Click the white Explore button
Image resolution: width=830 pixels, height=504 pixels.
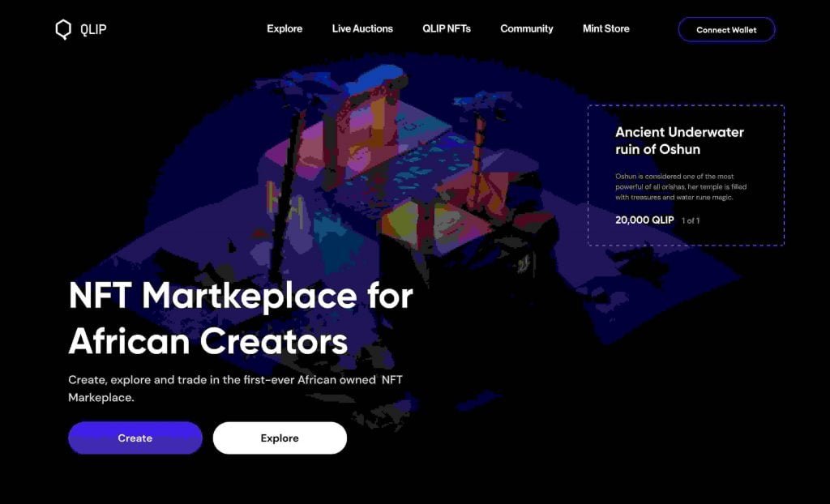coord(280,438)
